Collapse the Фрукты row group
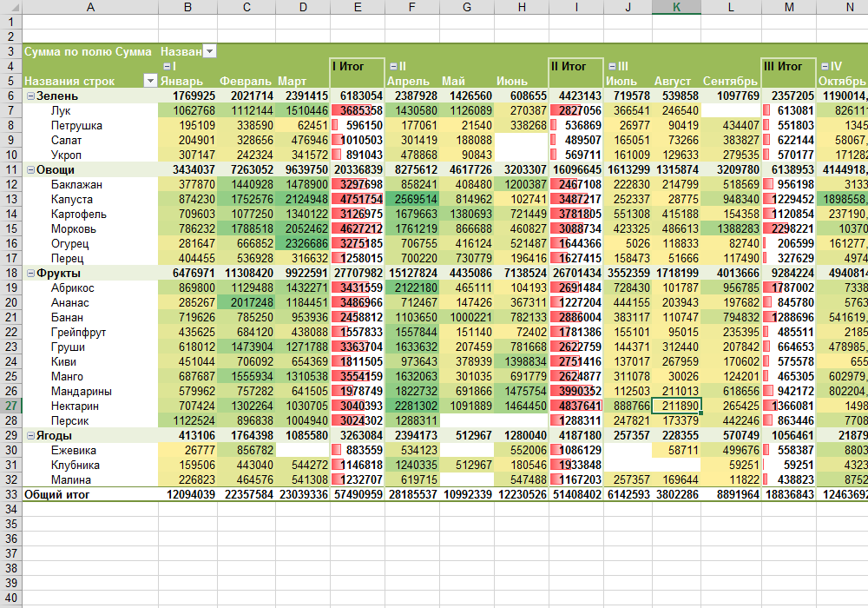The width and height of the screenshot is (868, 608). [x=31, y=273]
